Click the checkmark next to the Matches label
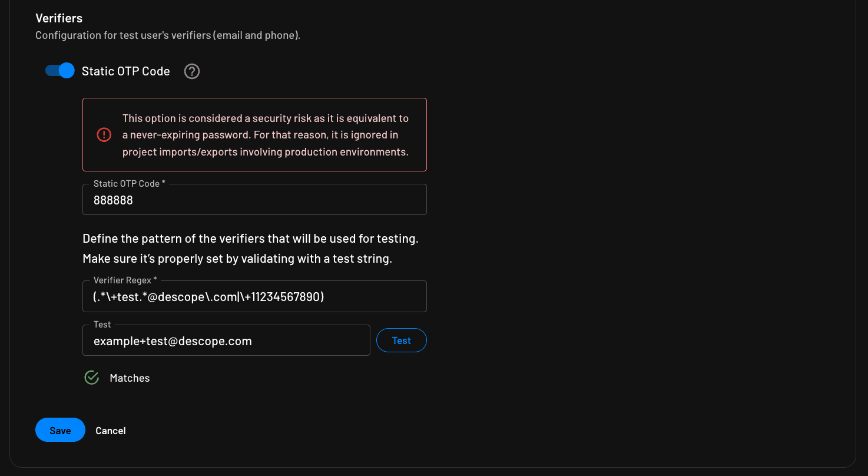This screenshot has height=476, width=868. [x=91, y=377]
